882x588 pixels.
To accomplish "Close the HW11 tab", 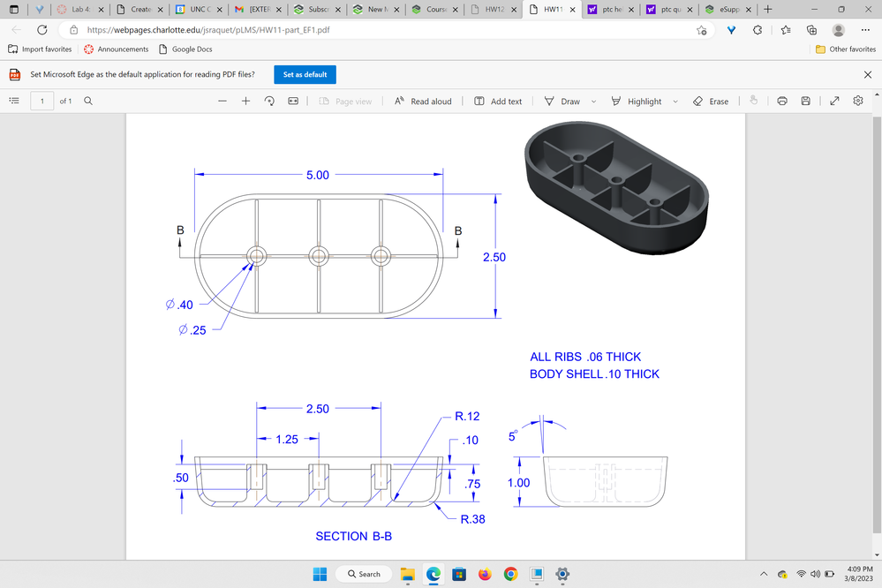I will (x=573, y=10).
